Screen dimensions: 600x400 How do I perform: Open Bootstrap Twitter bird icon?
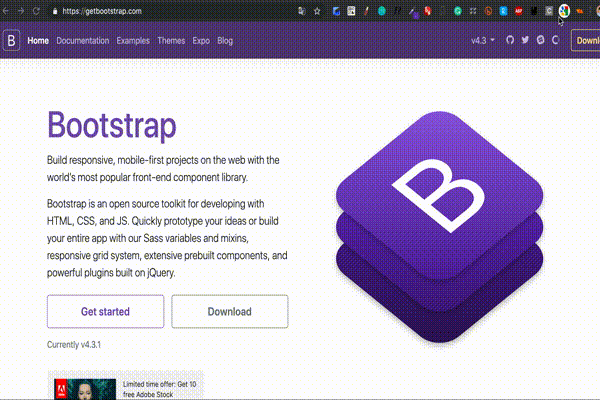point(525,40)
